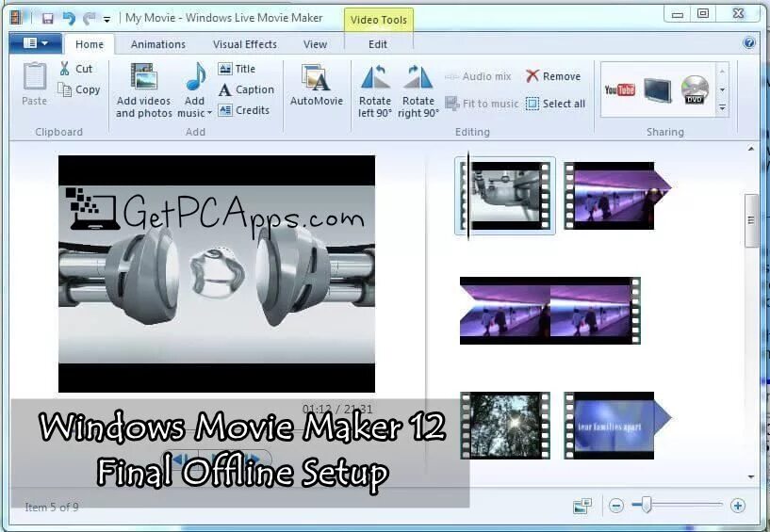
Task: Open the Movie Maker application menu button
Action: tap(36, 43)
